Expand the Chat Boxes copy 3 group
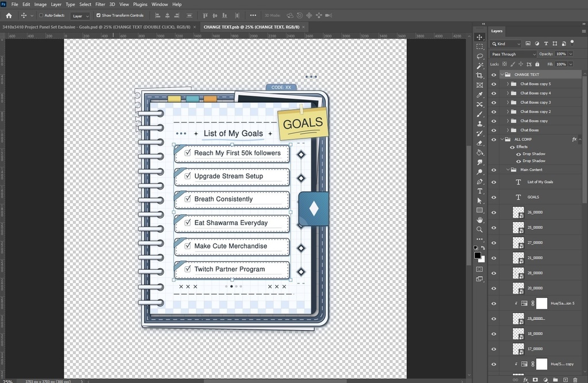 508,102
